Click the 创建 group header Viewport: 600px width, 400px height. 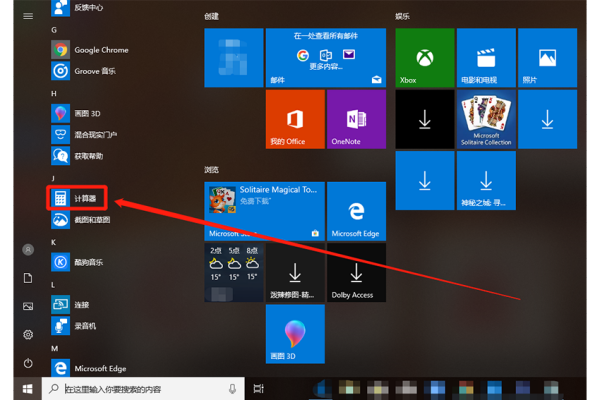pyautogui.click(x=212, y=16)
